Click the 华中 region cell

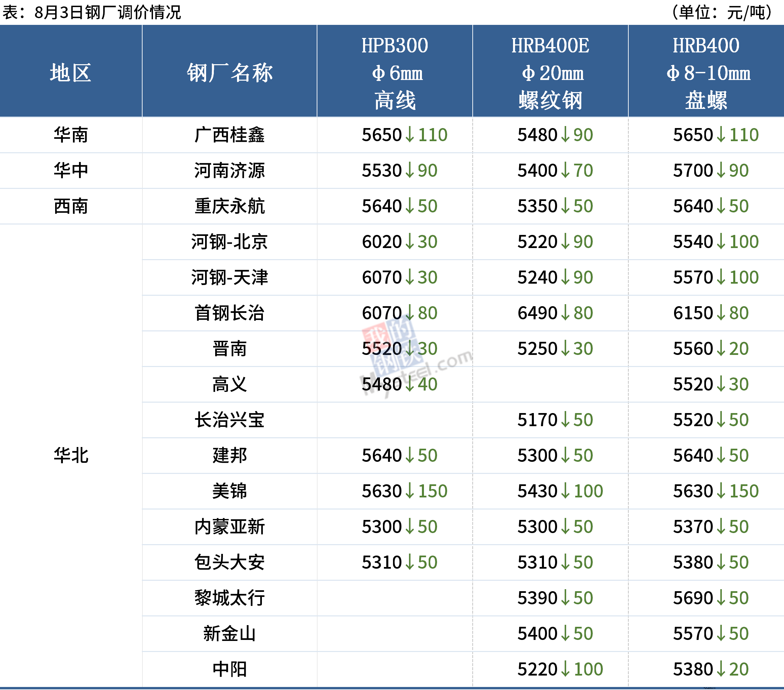[71, 170]
